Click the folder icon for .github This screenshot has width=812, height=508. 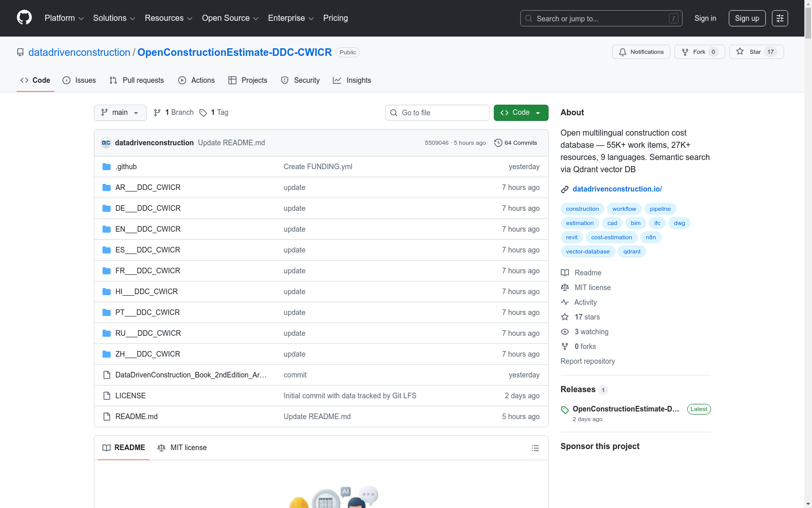tap(107, 167)
